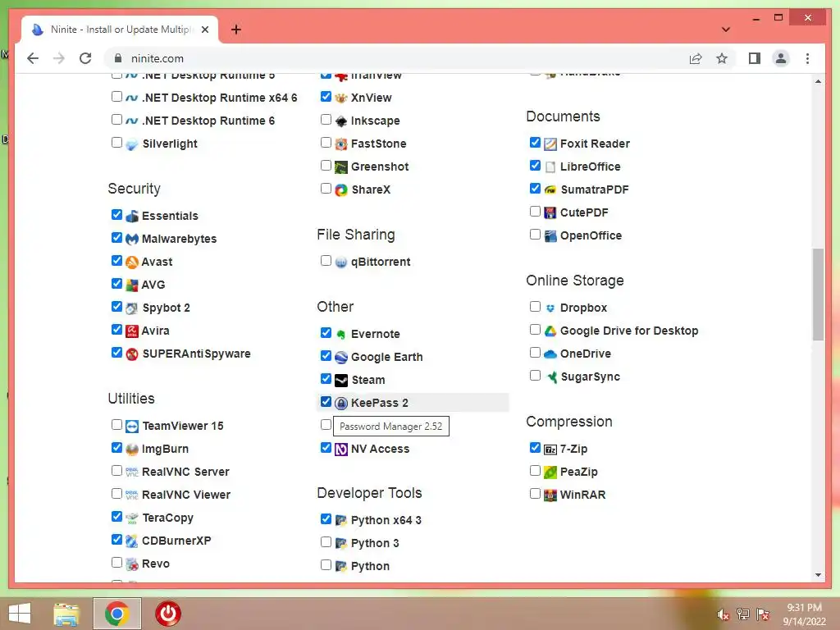
Task: Click the KeePass 2 lock icon
Action: click(x=341, y=404)
